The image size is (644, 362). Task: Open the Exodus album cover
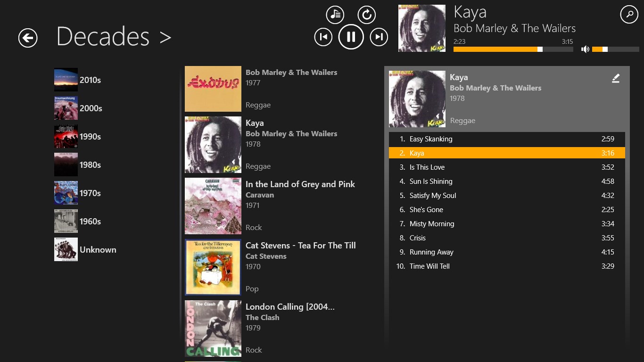[x=213, y=89]
